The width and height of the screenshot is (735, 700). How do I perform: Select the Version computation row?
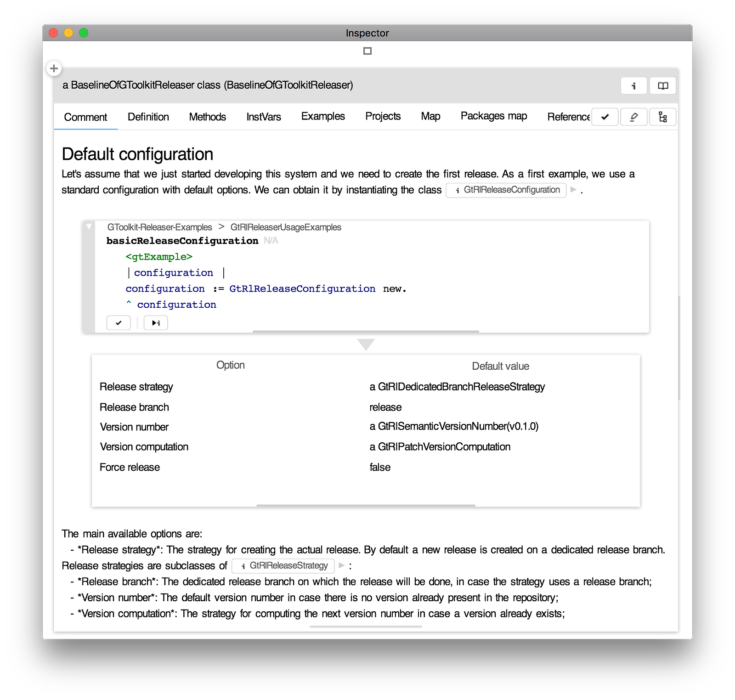tap(366, 447)
